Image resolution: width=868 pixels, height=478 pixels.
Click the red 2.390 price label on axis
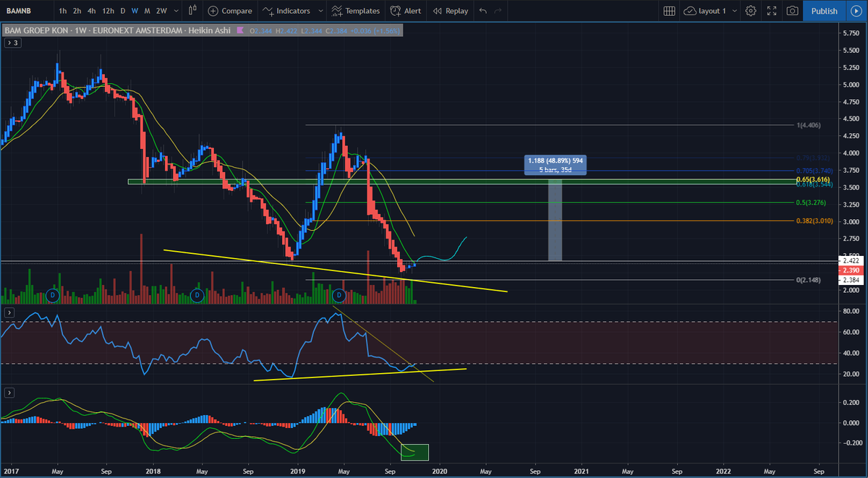(x=850, y=269)
